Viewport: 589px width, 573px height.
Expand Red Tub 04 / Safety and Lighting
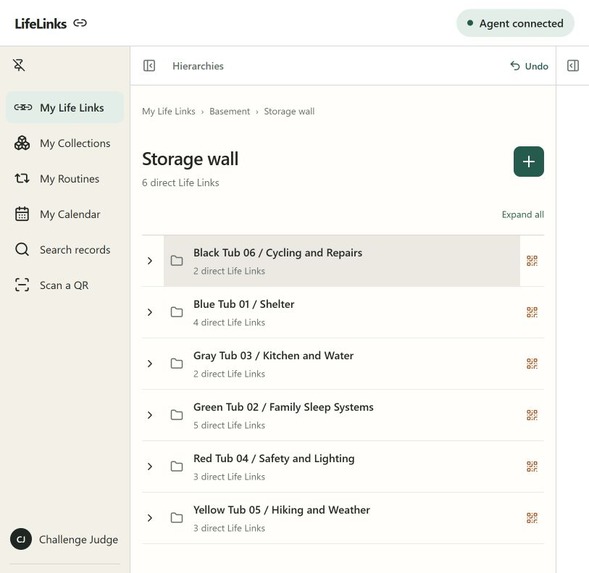(150, 466)
